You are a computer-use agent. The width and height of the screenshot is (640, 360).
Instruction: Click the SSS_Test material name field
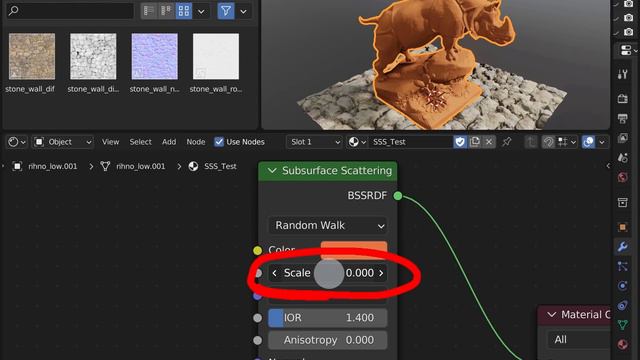[410, 142]
